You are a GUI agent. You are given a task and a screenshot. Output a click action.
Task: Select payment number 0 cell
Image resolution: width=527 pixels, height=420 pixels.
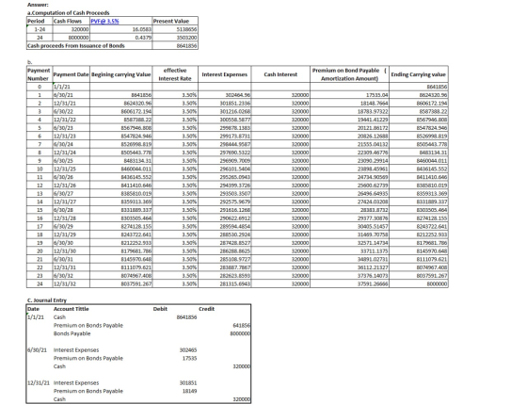(40, 87)
